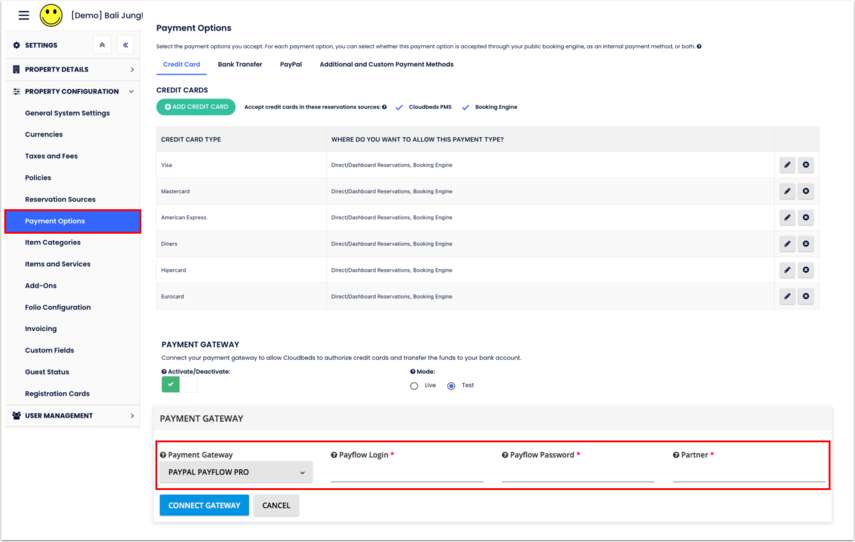The height and width of the screenshot is (542, 855).
Task: Click the Payflow Login input field
Action: click(x=407, y=474)
